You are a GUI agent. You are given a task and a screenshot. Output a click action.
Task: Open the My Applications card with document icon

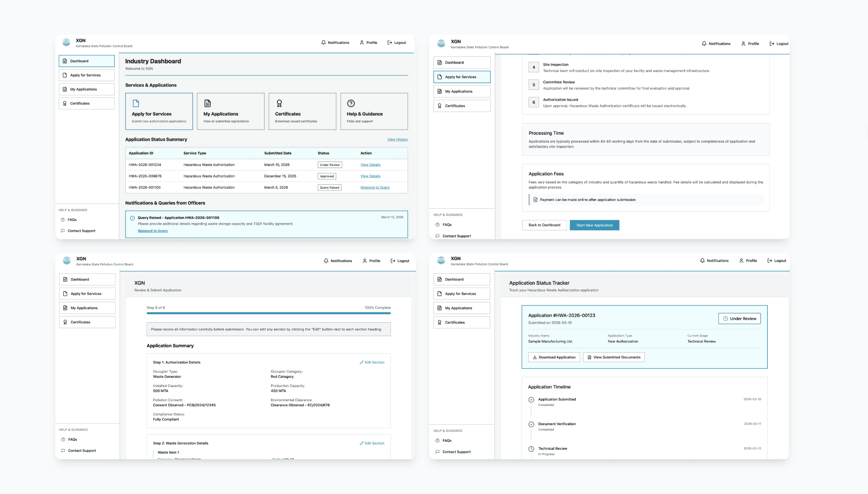tap(230, 111)
